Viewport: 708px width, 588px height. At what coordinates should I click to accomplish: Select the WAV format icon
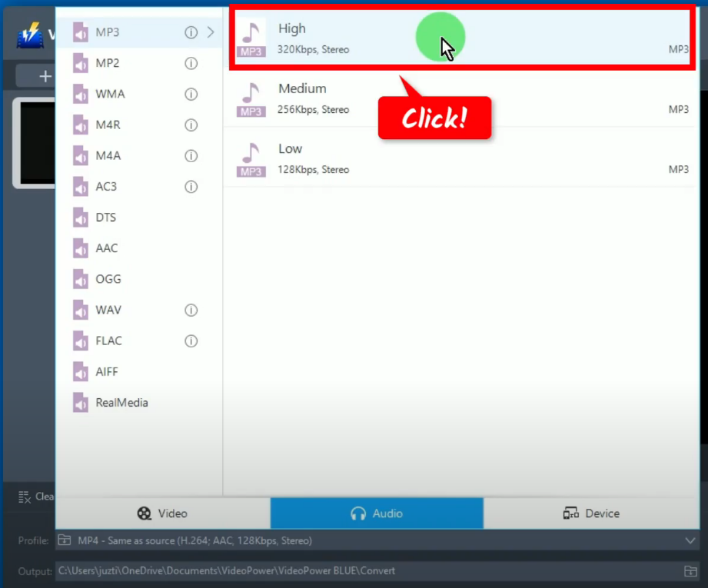tap(80, 309)
